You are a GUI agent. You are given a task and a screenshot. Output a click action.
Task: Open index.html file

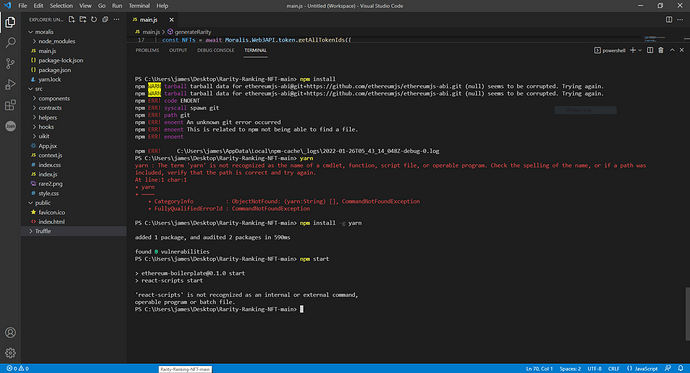[74, 222]
